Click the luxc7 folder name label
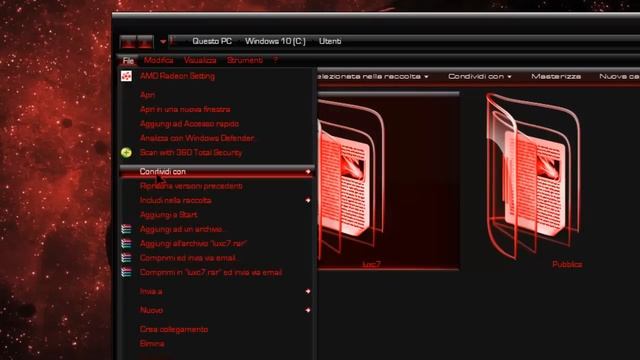 pyautogui.click(x=371, y=264)
